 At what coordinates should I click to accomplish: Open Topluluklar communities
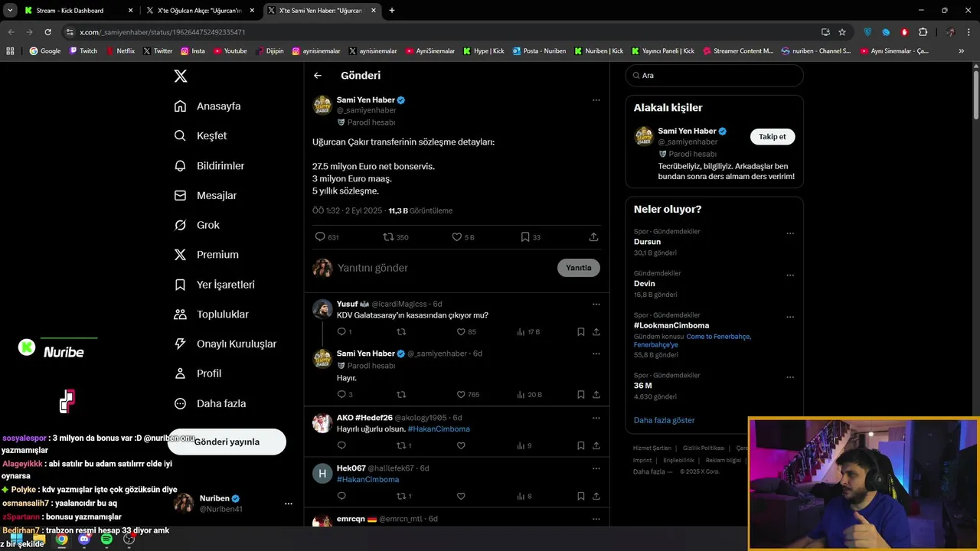pyautogui.click(x=211, y=315)
